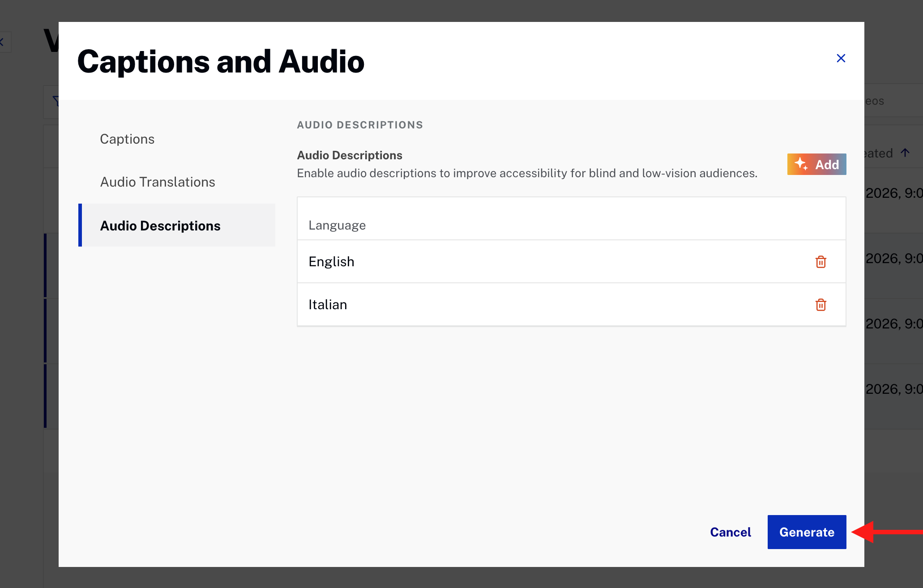
Task: Click the Generate button
Action: coord(807,532)
